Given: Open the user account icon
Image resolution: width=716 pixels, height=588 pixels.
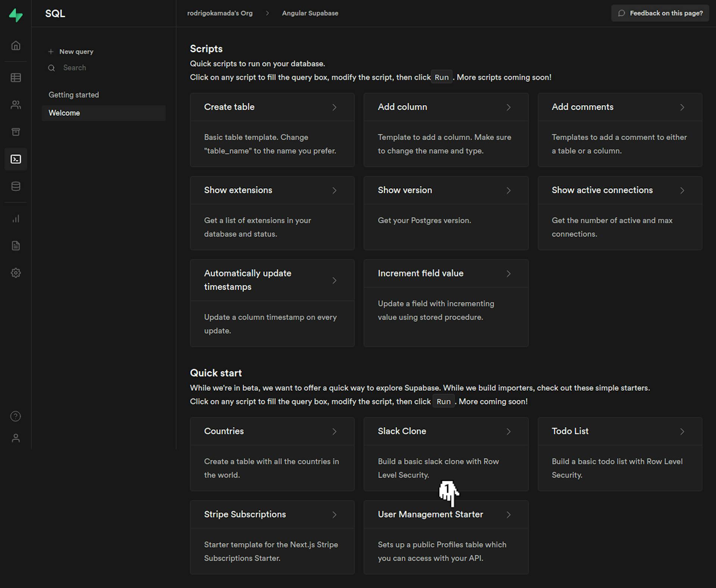Looking at the screenshot, I should (16, 438).
